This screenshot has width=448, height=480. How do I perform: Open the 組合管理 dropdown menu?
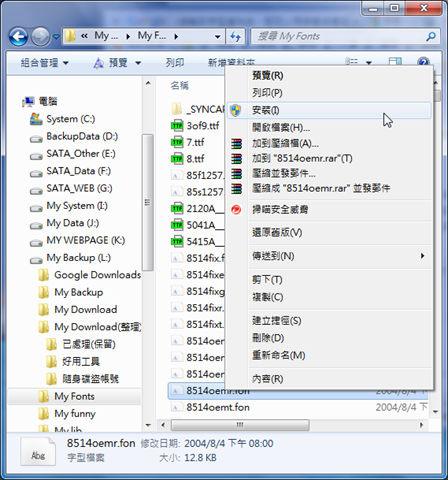coord(44,63)
